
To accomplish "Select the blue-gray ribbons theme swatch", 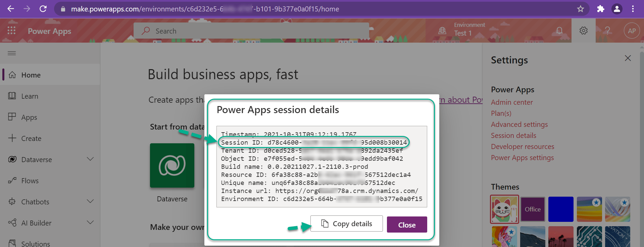I will coord(617,209).
